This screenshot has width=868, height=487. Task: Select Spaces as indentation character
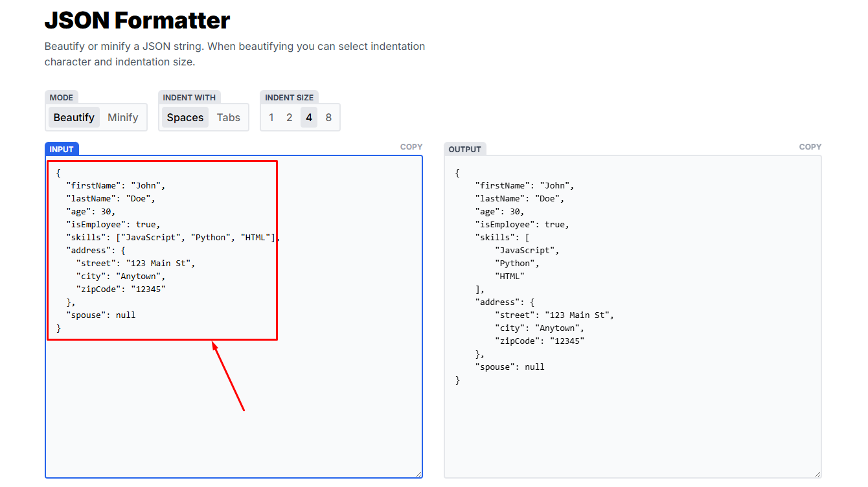pyautogui.click(x=185, y=117)
